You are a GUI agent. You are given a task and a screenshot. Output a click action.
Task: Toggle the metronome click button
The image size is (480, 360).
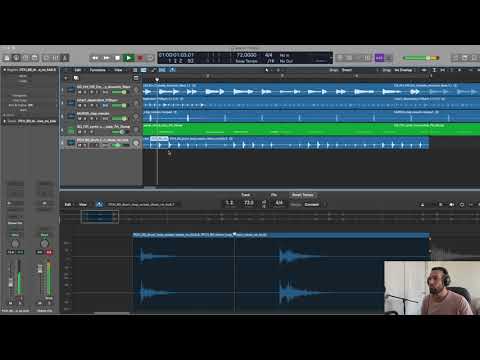coord(389,58)
